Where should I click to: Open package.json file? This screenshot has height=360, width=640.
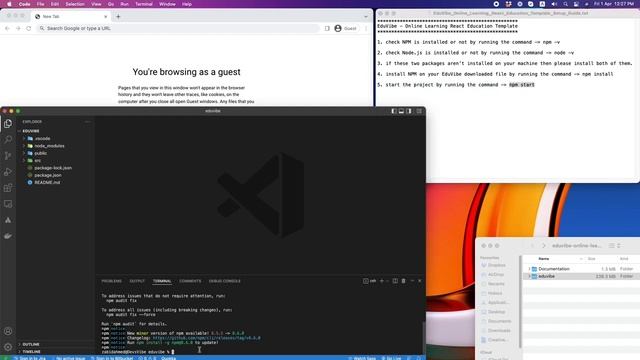pyautogui.click(x=48, y=175)
